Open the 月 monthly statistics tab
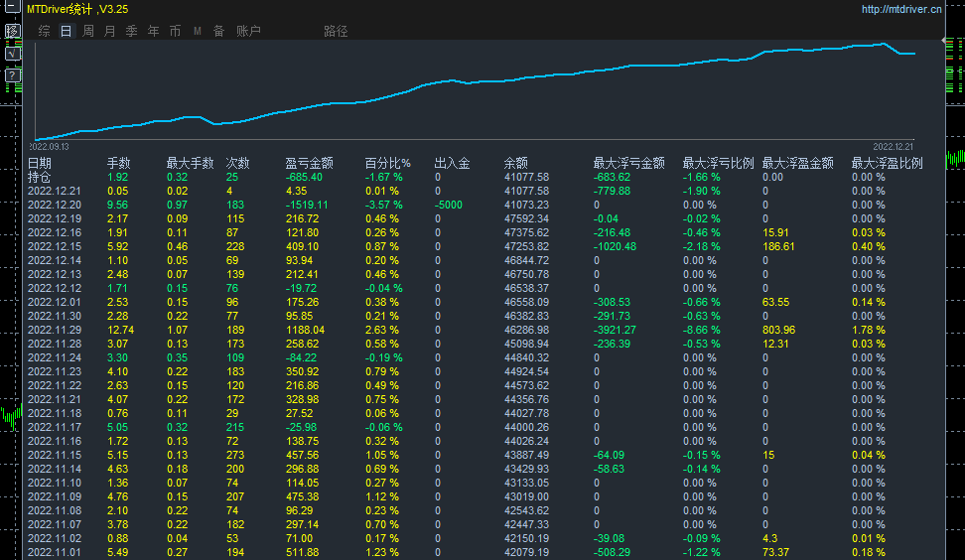Viewport: 965px width, 560px height. coord(109,31)
